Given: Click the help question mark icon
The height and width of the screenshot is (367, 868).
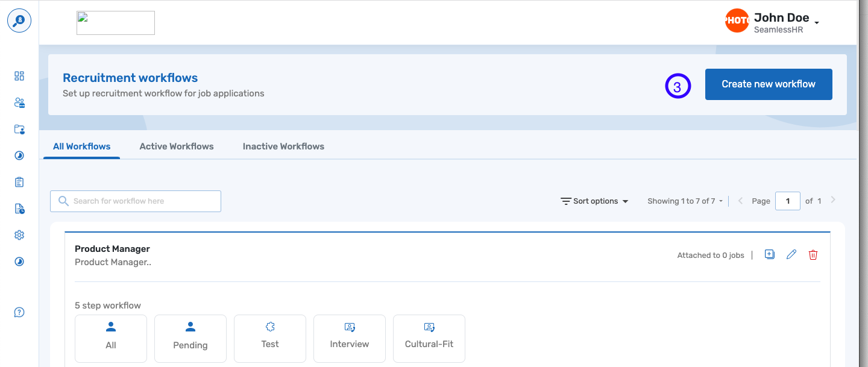Looking at the screenshot, I should [x=19, y=312].
